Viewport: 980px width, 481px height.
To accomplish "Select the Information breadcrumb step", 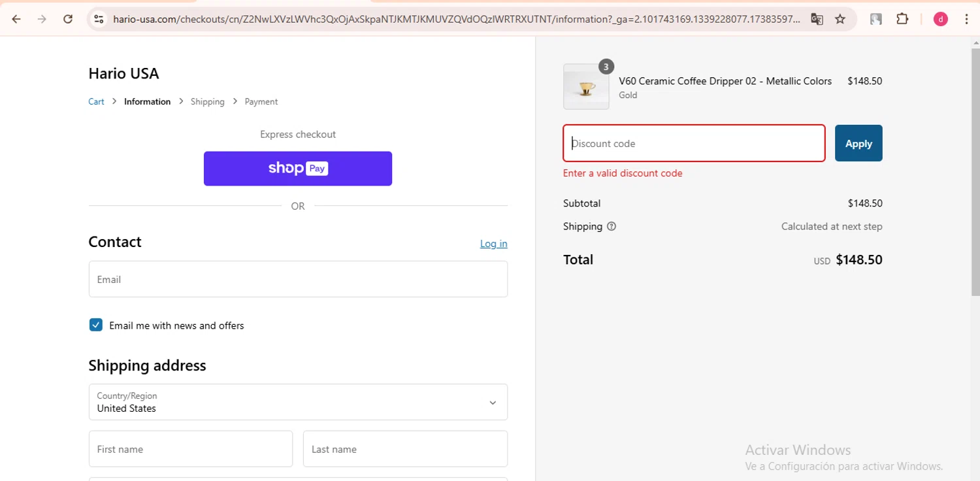I will [147, 101].
